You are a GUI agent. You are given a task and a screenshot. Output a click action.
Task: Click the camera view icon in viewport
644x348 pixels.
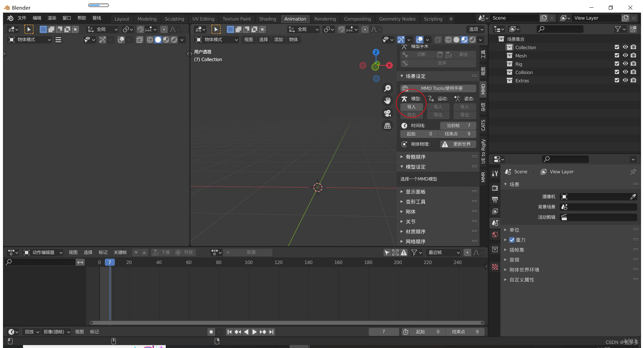387,113
